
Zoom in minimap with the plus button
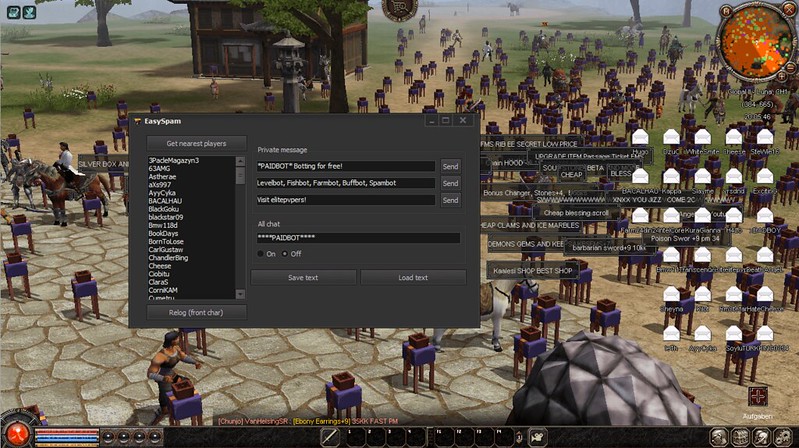[782, 76]
